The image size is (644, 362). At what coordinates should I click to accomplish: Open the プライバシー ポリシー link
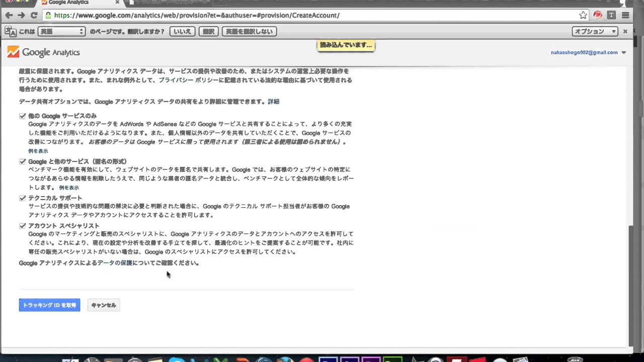coord(188,80)
